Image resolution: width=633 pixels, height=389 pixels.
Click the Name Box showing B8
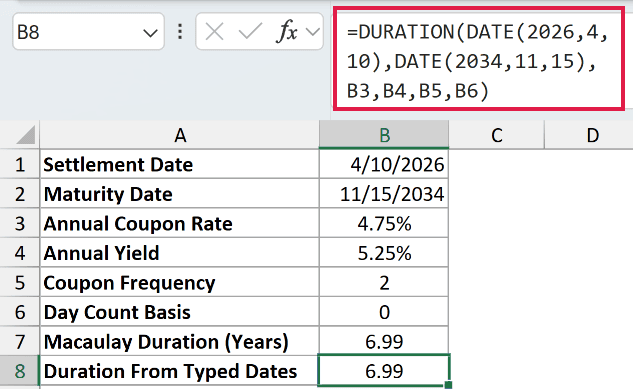pos(88,31)
